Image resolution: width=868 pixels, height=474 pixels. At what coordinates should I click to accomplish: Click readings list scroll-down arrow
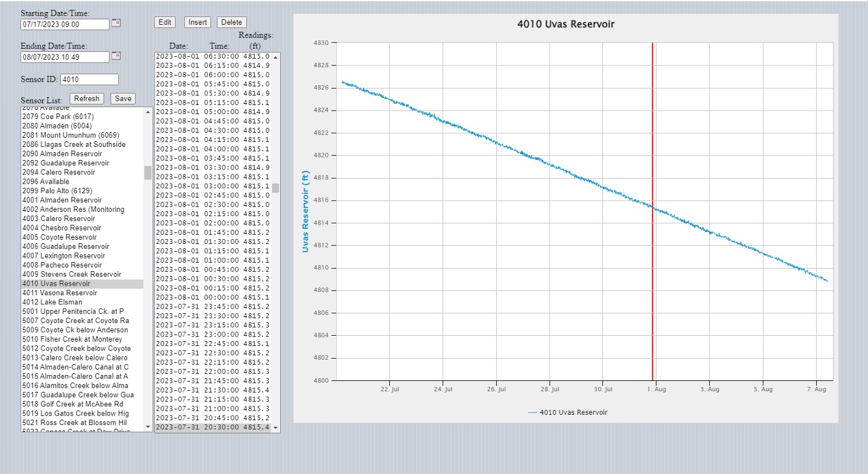(x=276, y=428)
